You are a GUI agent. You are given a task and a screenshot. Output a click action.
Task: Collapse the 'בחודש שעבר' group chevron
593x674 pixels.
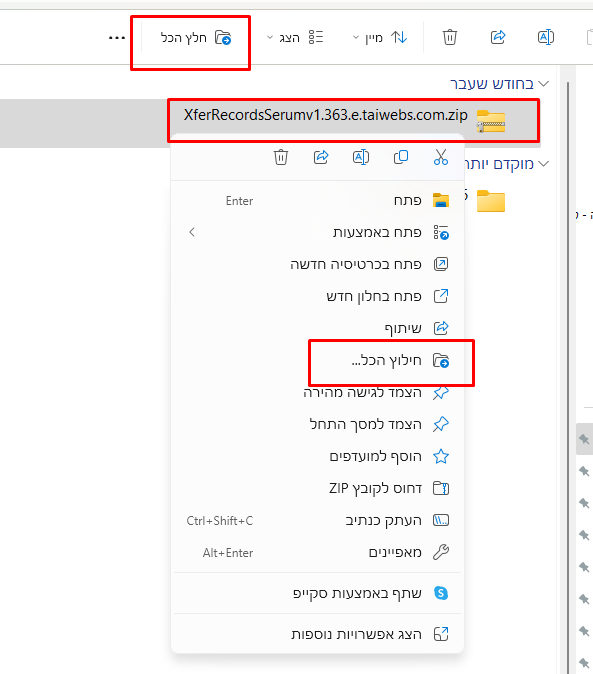click(x=544, y=83)
